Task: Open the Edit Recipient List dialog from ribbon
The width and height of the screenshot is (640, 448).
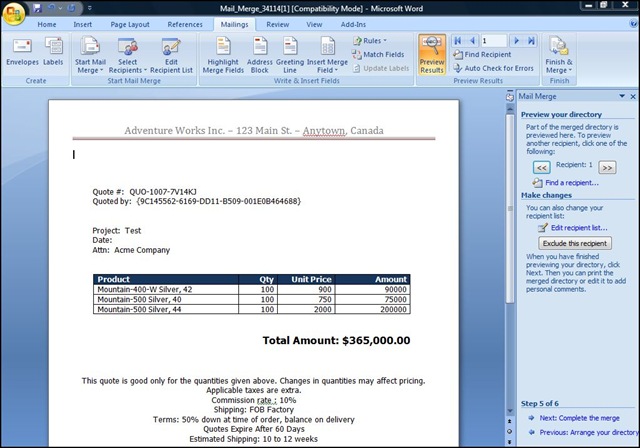Action: point(172,52)
